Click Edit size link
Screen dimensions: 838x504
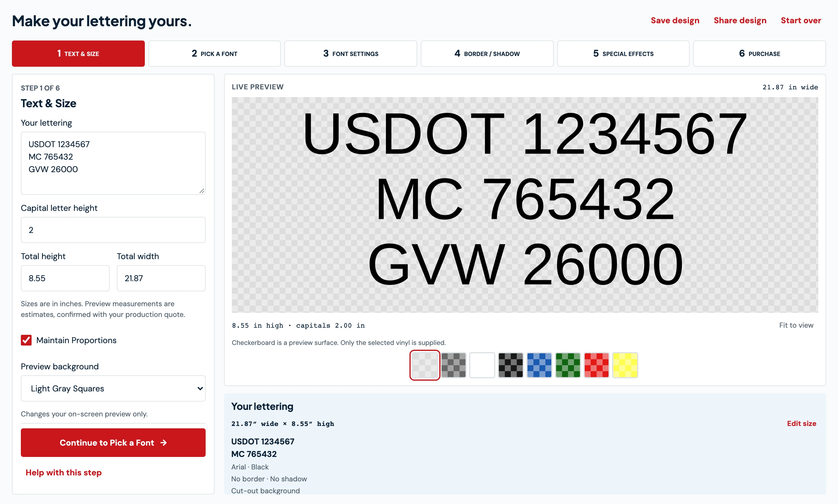point(801,423)
